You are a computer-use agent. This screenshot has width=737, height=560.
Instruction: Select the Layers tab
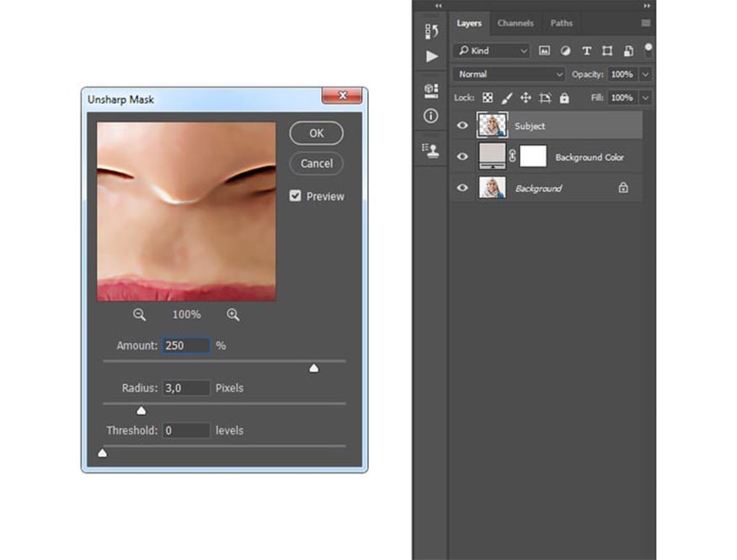coord(469,23)
